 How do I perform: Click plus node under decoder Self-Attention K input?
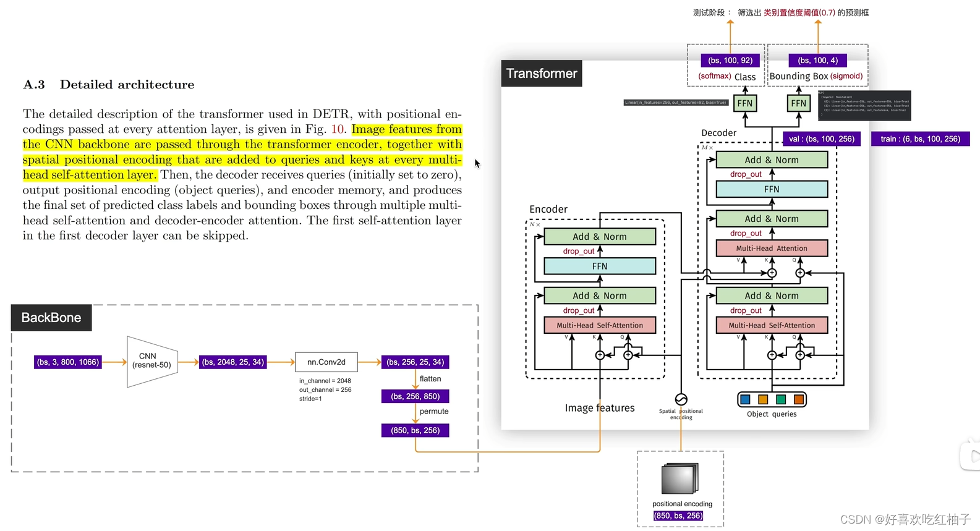pyautogui.click(x=772, y=355)
